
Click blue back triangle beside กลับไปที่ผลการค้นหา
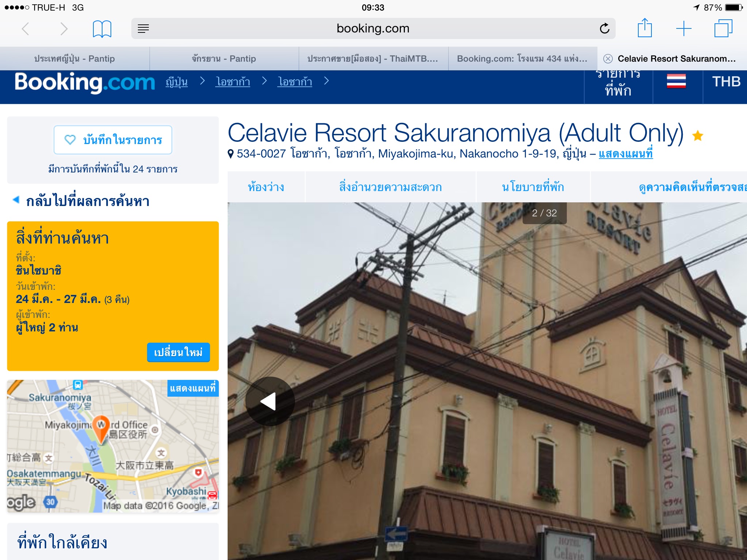coord(16,199)
